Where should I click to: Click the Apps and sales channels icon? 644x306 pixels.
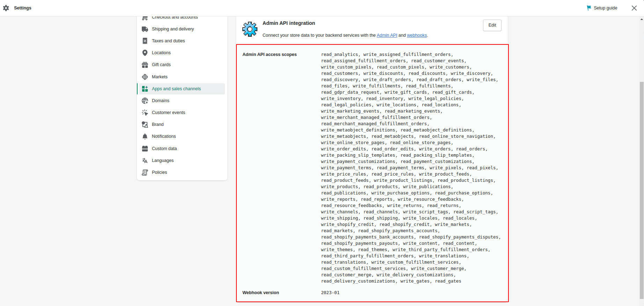tap(145, 89)
